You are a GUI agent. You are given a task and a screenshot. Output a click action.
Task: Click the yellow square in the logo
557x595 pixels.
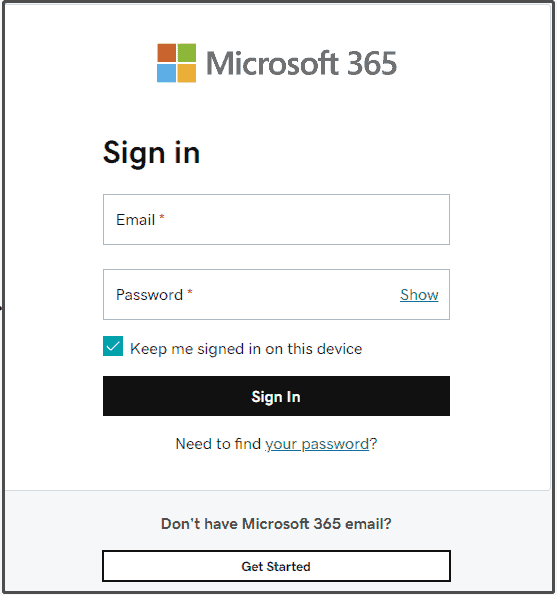pos(187,73)
